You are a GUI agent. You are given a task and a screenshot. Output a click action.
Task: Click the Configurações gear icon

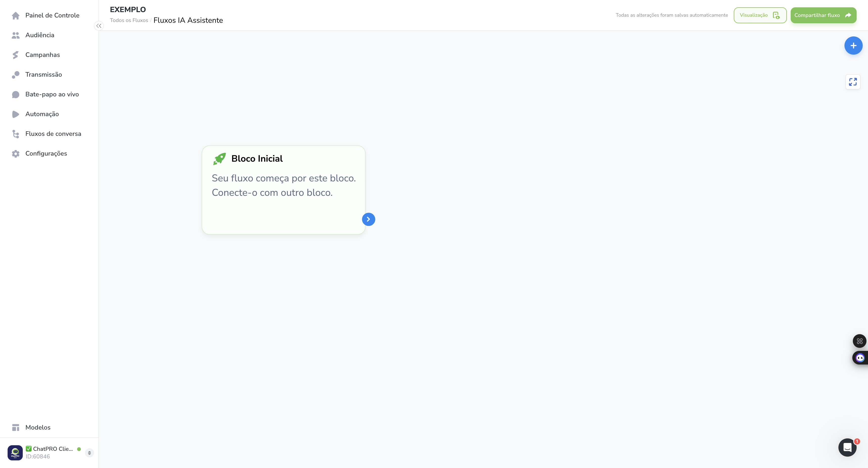pyautogui.click(x=15, y=154)
